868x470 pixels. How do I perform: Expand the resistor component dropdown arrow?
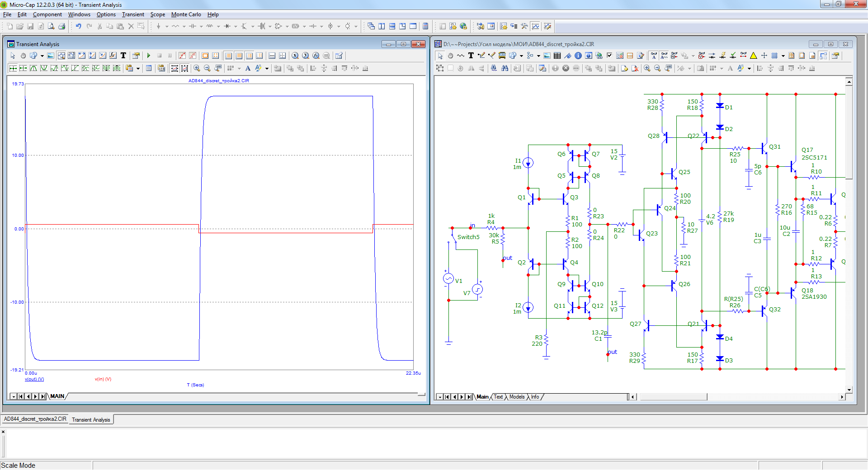[184, 26]
